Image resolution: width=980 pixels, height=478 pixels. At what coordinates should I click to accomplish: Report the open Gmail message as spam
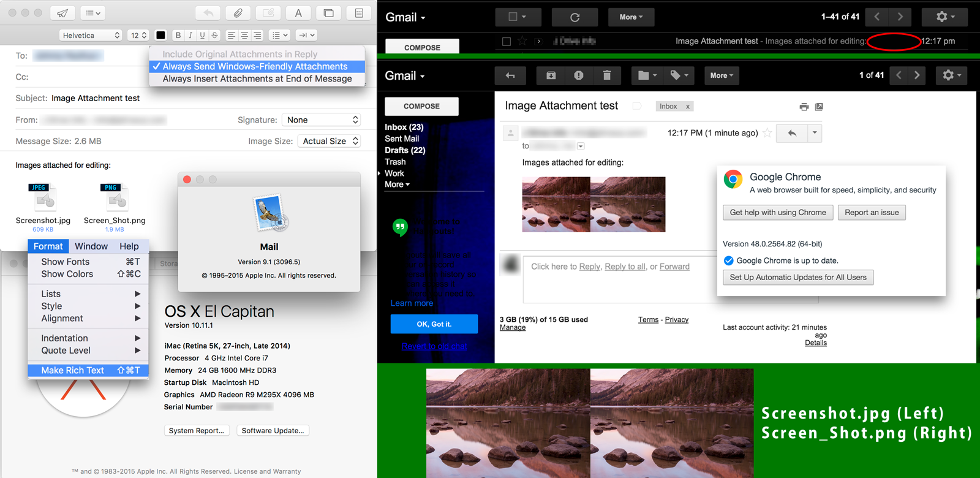coord(579,75)
